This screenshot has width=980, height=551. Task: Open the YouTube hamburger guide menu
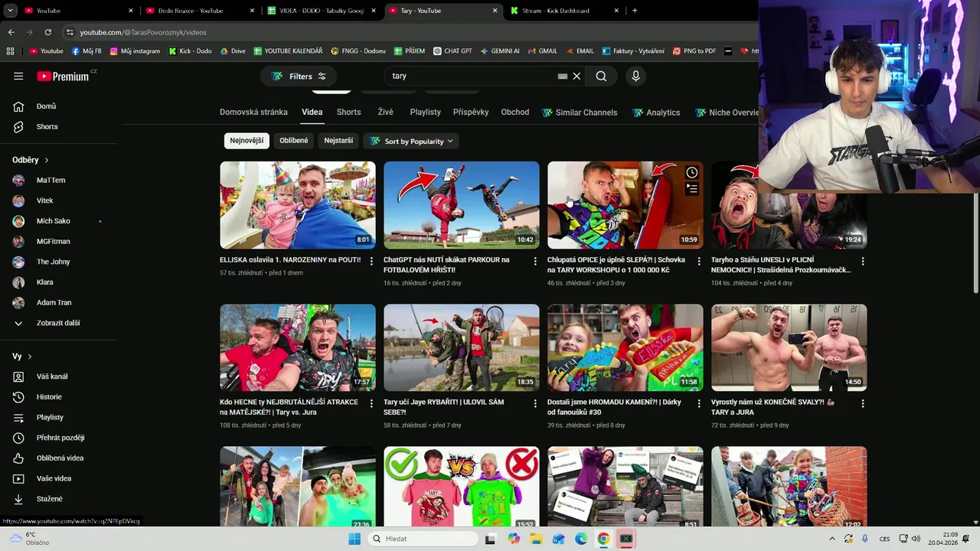pos(18,76)
